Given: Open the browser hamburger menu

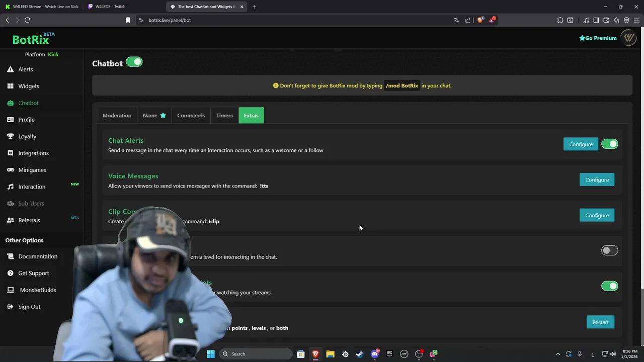Looking at the screenshot, I should [x=636, y=20].
